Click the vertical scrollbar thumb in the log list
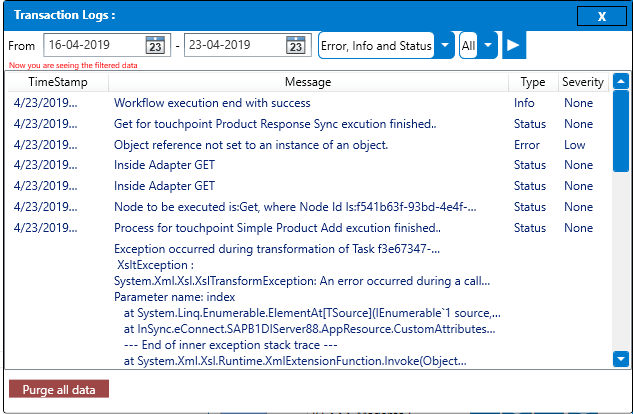Image resolution: width=633 pixels, height=414 pixels. [x=620, y=131]
